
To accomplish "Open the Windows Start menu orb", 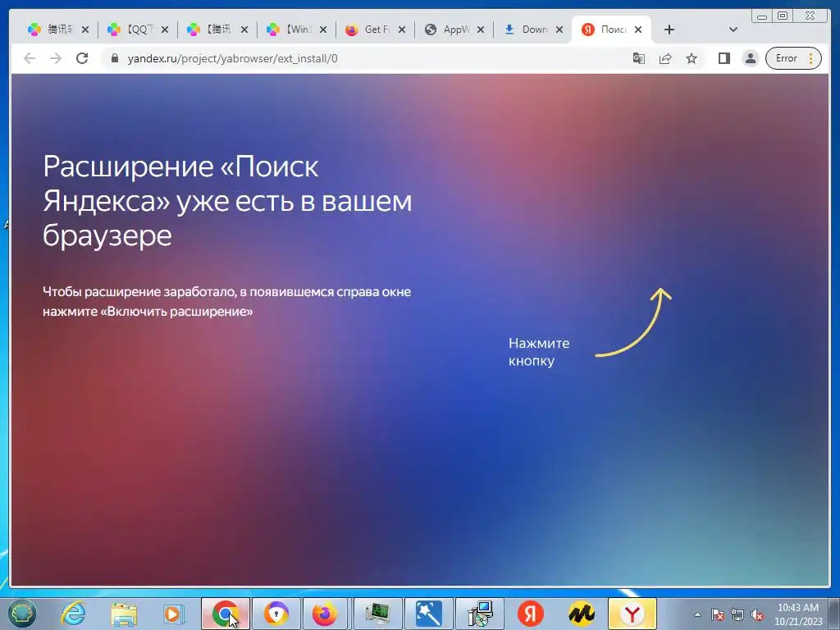I will (x=21, y=614).
